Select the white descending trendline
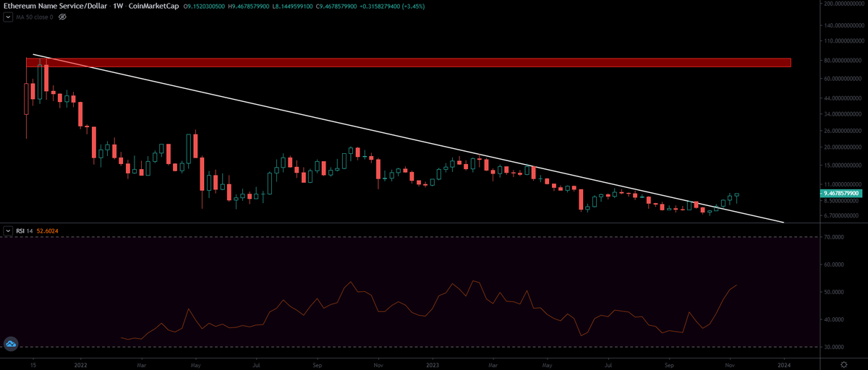The height and width of the screenshot is (370, 868). pos(409,139)
